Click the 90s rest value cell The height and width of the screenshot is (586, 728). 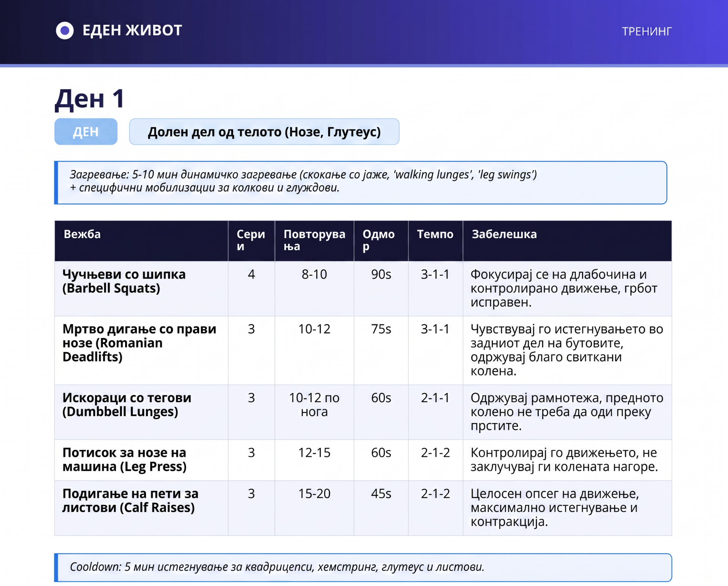[x=381, y=288]
